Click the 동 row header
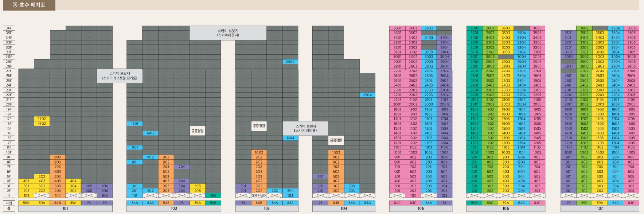This screenshot has height=214, width=644. (x=9, y=209)
